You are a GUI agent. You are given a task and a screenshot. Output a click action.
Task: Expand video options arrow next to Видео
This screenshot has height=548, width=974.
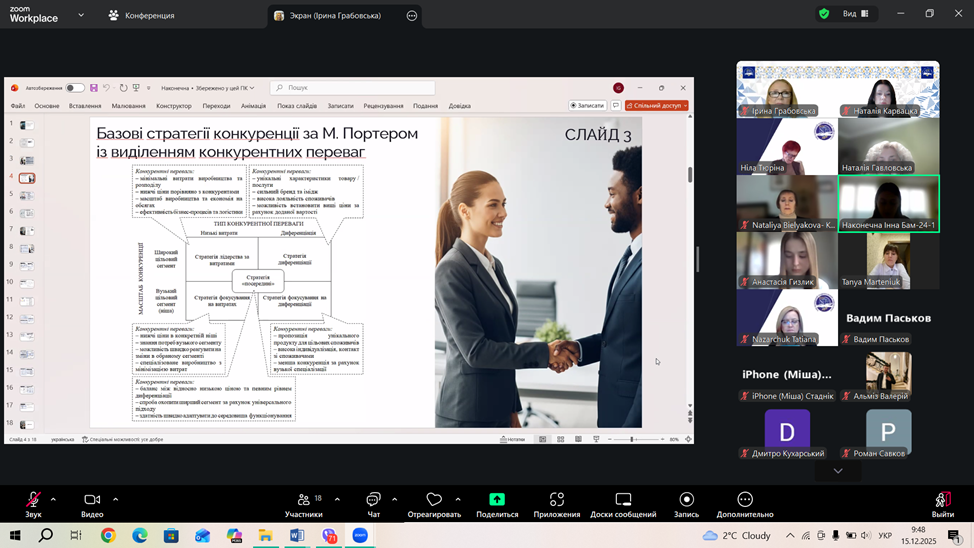115,499
